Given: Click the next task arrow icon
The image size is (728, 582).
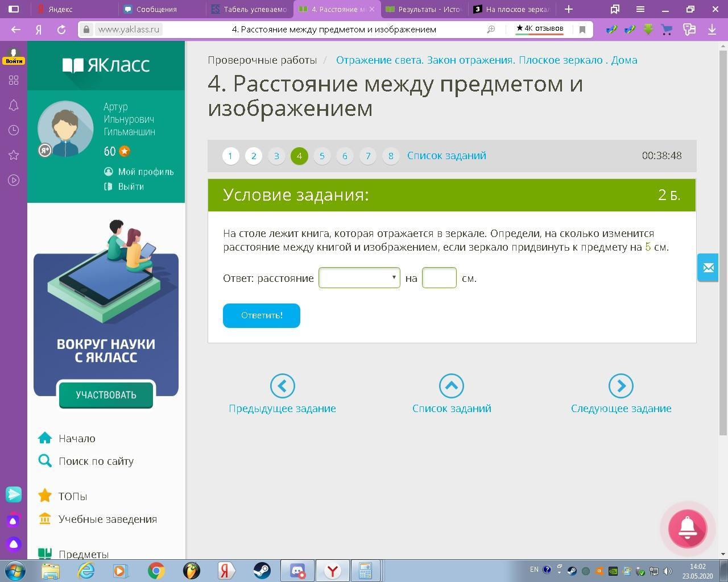Looking at the screenshot, I should [621, 386].
